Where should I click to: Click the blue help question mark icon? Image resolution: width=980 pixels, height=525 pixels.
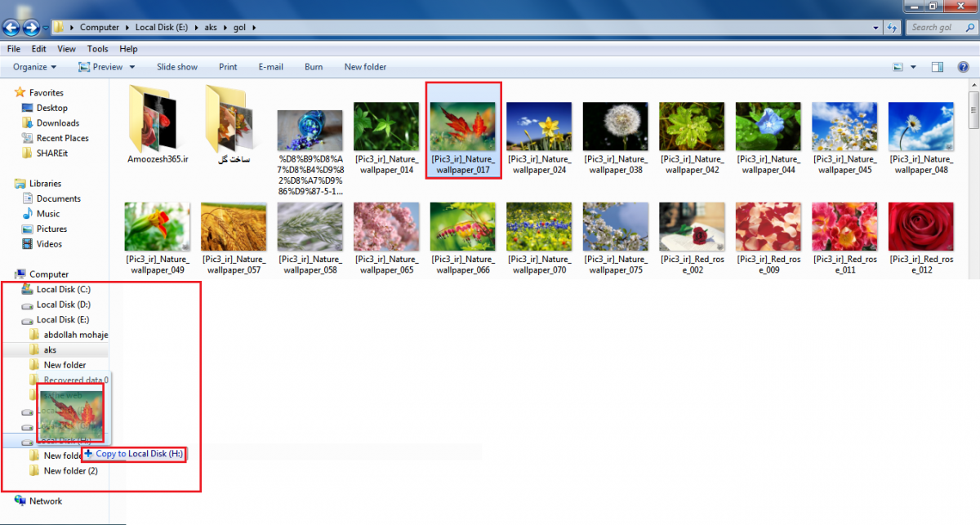pos(962,67)
